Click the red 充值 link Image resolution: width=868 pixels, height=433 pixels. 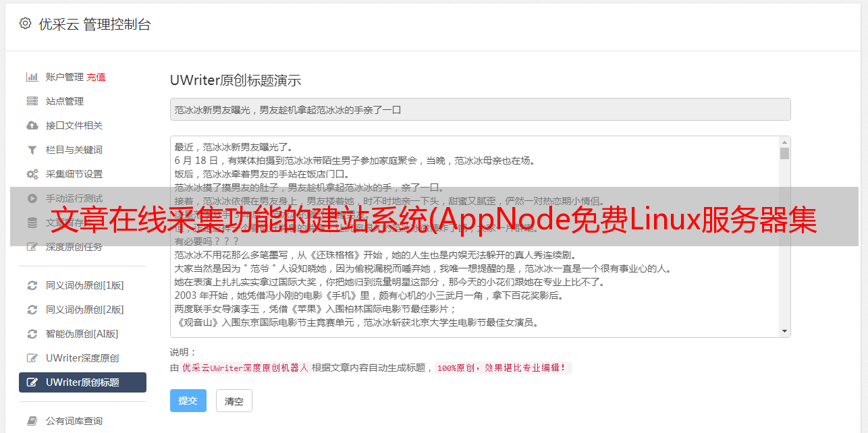click(x=96, y=77)
